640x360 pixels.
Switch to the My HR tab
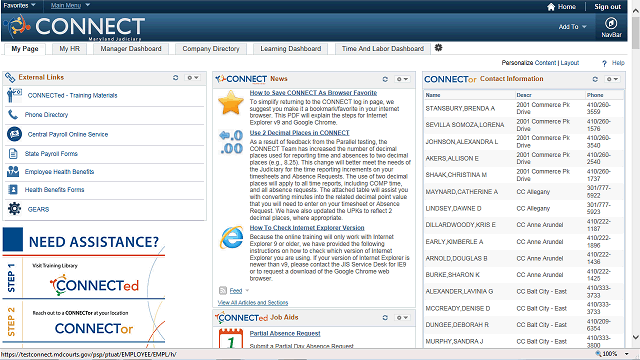click(69, 49)
